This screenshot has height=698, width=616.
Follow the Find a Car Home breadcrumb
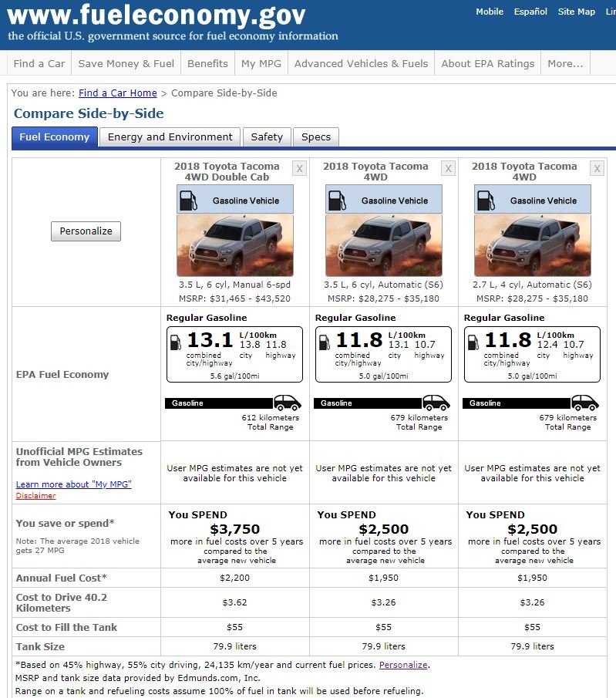(x=117, y=93)
